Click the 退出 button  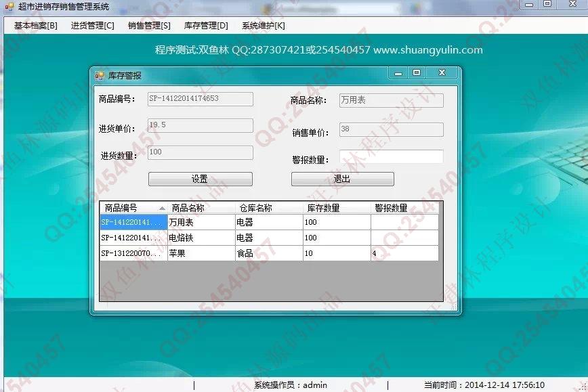pos(342,179)
